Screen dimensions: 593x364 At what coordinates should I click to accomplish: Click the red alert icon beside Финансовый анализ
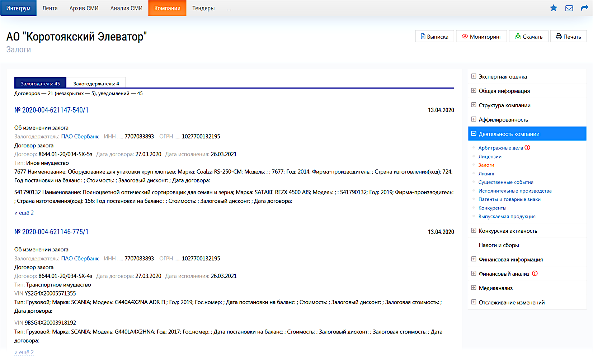tap(535, 274)
